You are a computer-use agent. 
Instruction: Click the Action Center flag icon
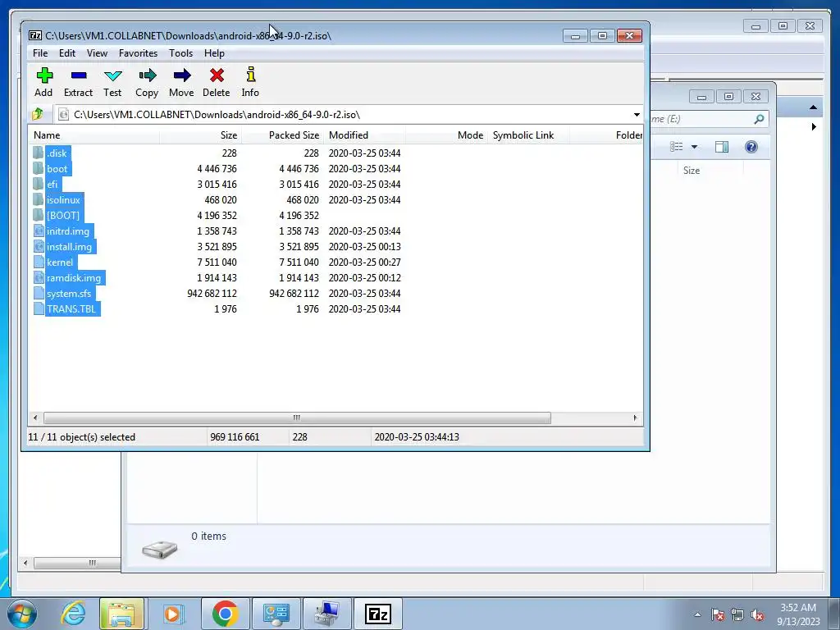(x=718, y=614)
